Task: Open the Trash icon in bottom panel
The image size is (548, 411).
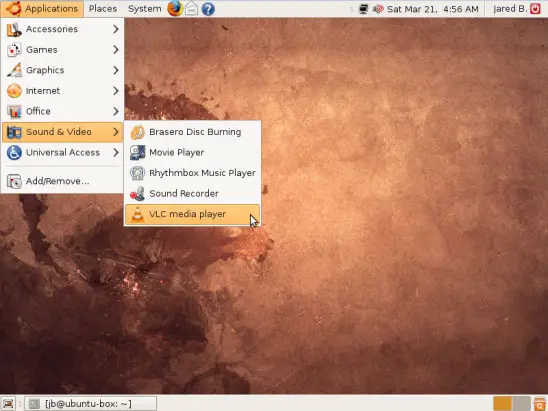Action: (x=540, y=404)
